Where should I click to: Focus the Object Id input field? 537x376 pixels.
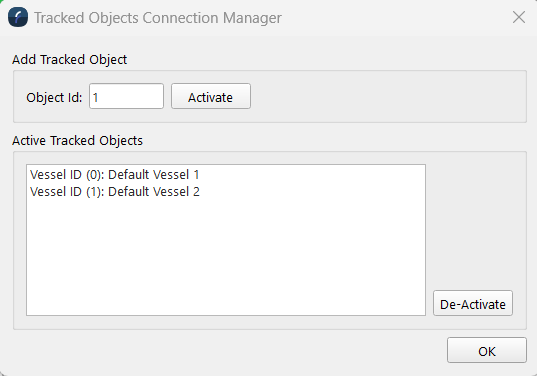coord(126,96)
